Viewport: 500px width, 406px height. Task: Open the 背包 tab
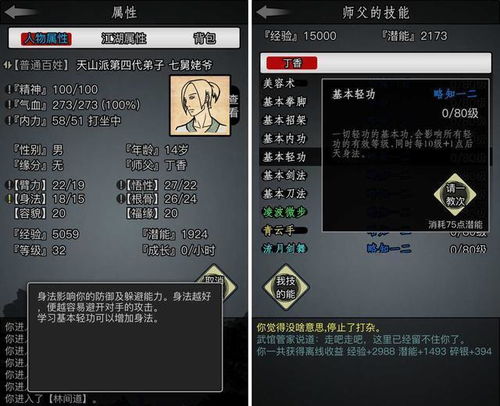click(205, 39)
